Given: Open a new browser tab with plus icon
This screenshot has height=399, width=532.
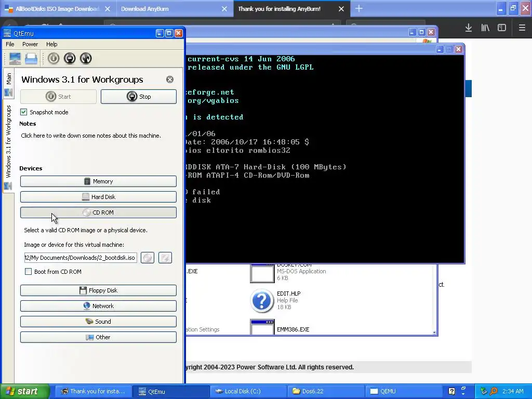Looking at the screenshot, I should pos(359,8).
